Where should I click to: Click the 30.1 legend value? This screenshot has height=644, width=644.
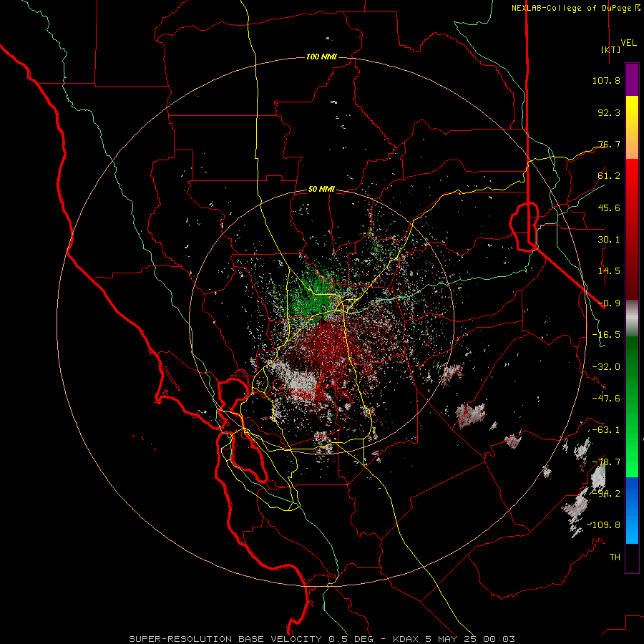pyautogui.click(x=609, y=240)
